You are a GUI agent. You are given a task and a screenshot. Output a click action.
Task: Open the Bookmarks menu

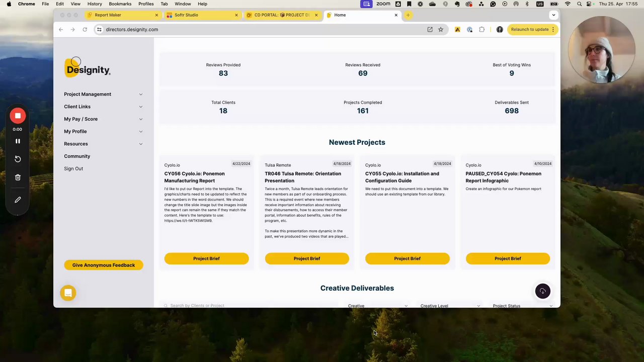[x=120, y=4]
